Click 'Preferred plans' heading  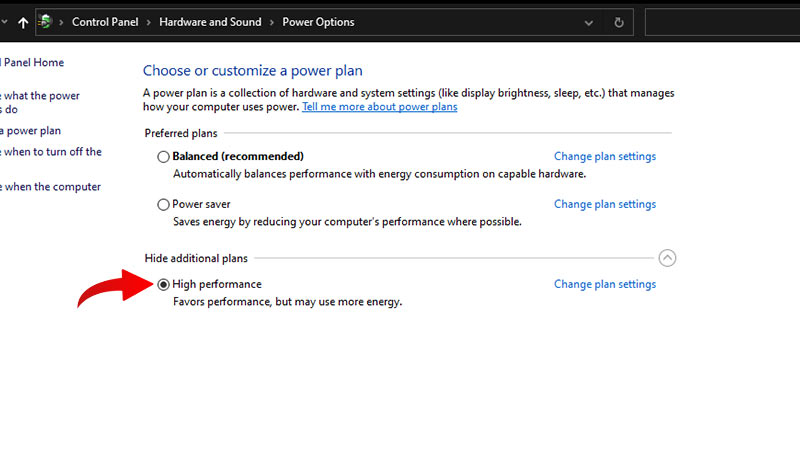181,133
